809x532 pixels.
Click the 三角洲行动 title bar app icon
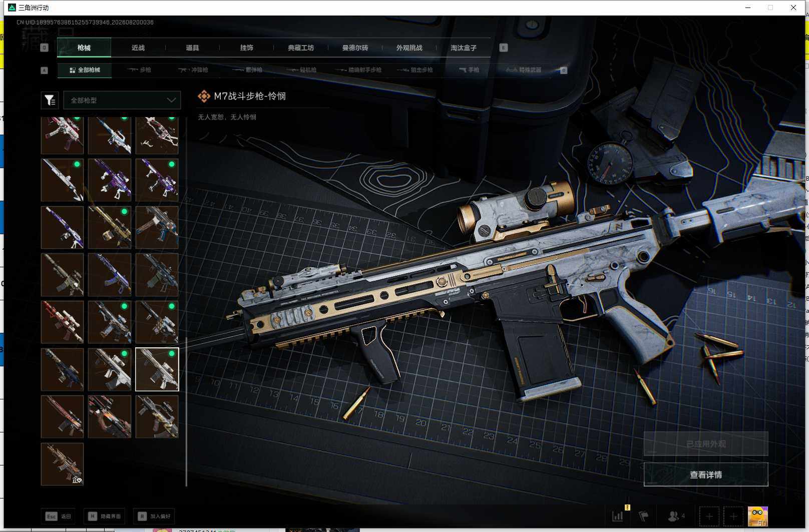pos(12,8)
